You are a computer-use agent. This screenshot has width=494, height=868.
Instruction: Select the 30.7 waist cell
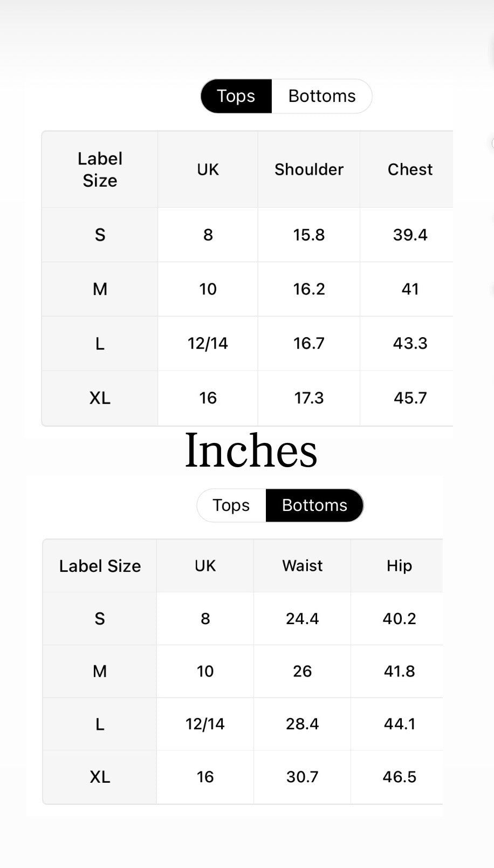pos(302,777)
